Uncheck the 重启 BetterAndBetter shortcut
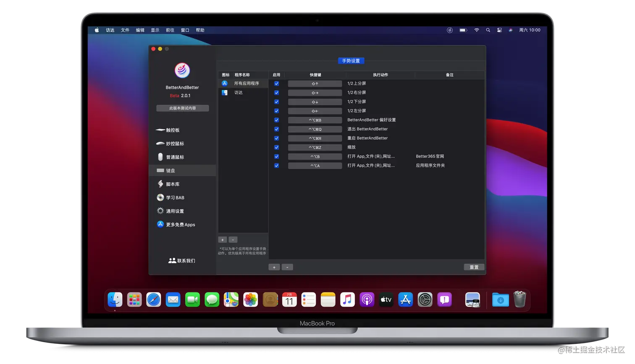Screen dimensions: 635x364 click(x=276, y=138)
